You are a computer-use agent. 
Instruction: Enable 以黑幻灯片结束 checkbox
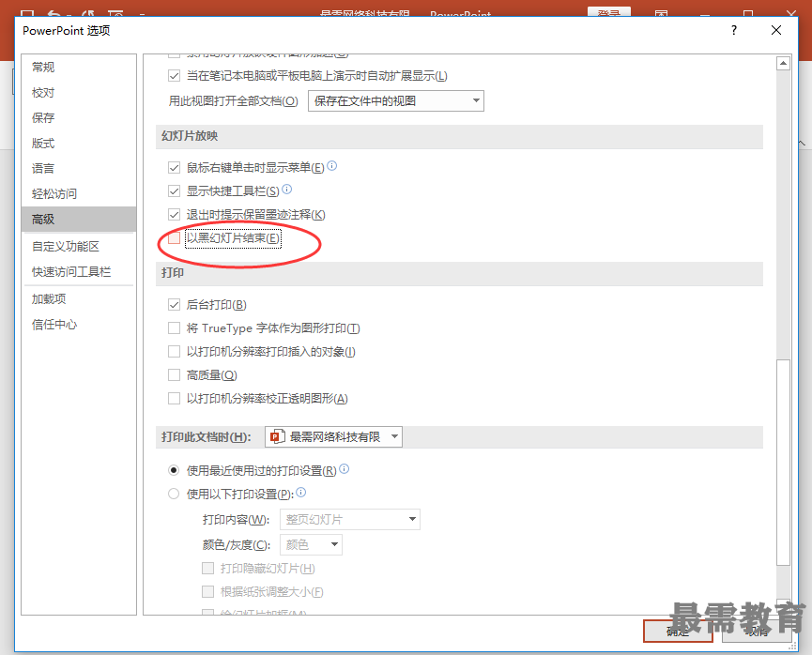[174, 238]
